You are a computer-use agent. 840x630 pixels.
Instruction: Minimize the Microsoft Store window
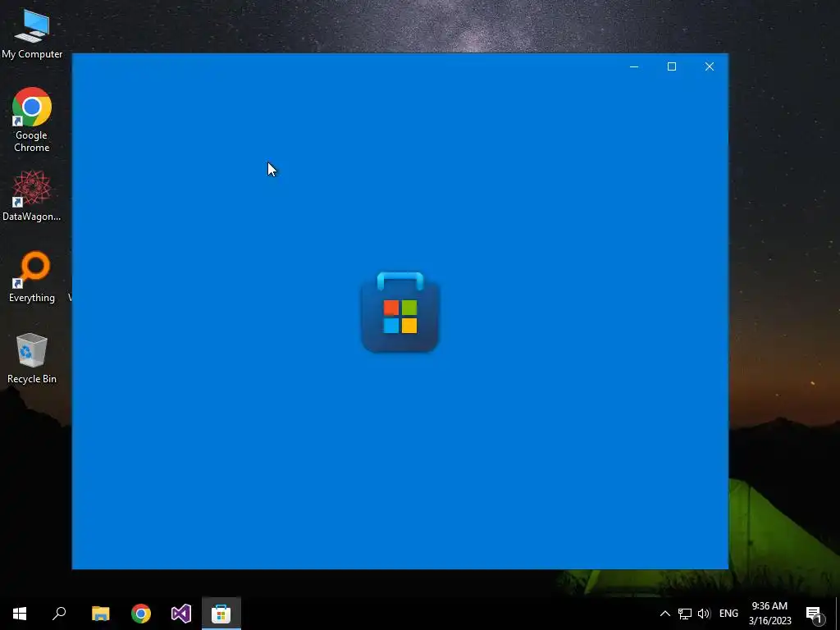pos(634,66)
